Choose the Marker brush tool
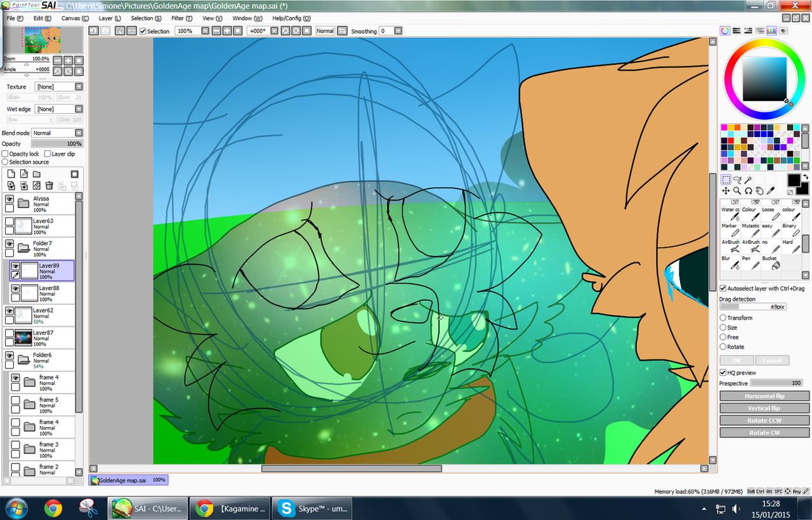The width and height of the screenshot is (812, 520). (731, 230)
